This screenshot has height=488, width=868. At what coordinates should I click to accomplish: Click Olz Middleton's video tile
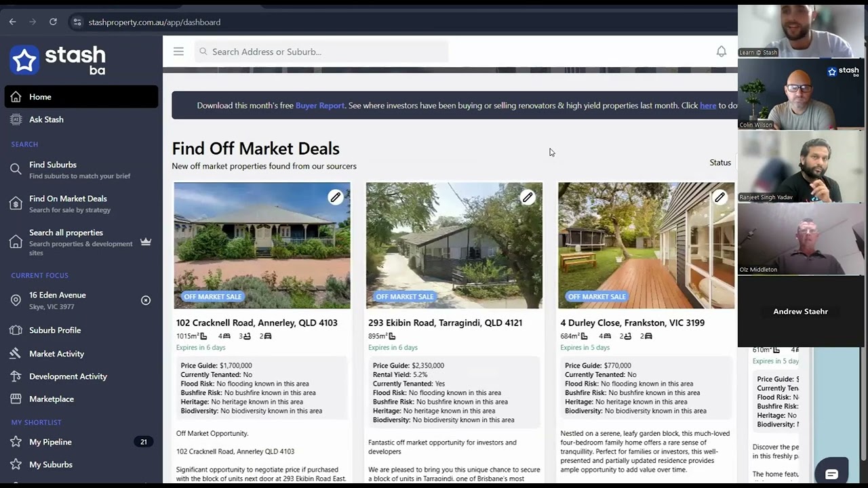(x=801, y=239)
